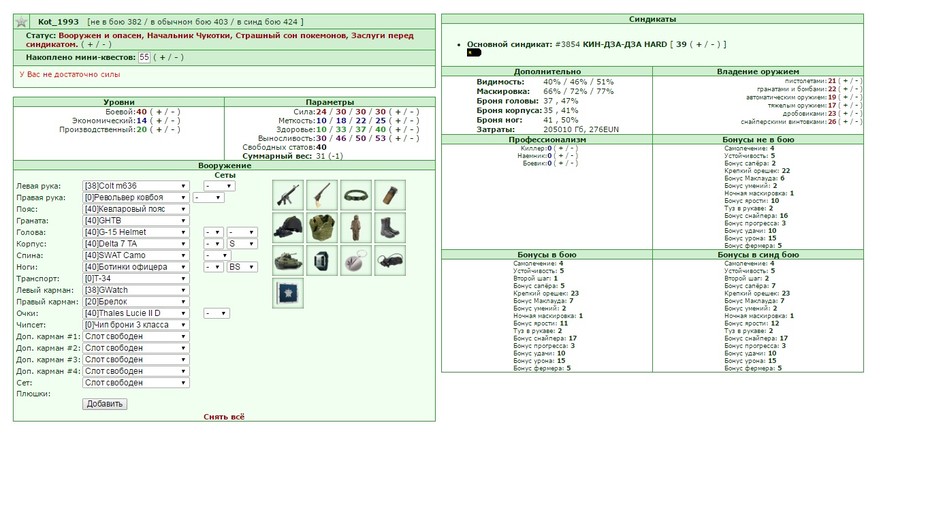Open the 'BS' modifier dropdown beside Ноги

[x=242, y=267]
